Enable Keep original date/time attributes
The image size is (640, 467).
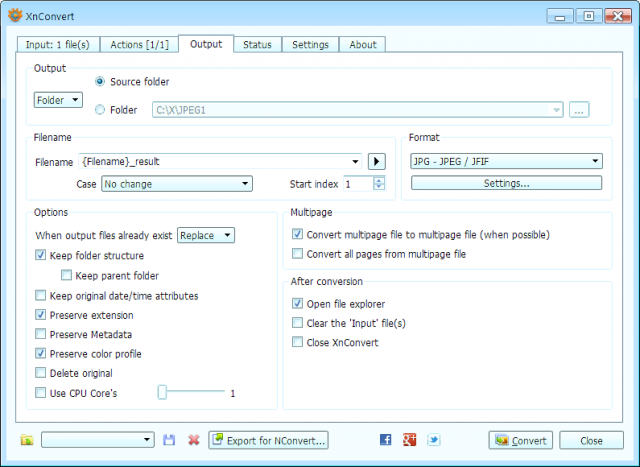click(x=40, y=295)
